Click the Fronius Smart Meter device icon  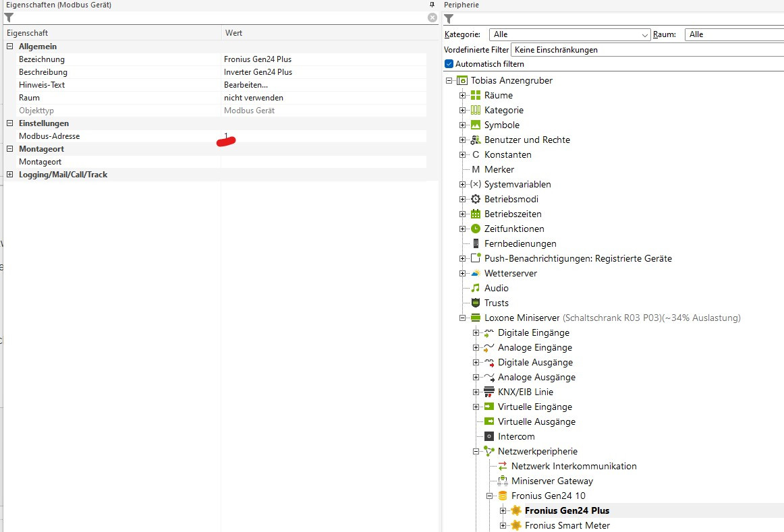516,525
